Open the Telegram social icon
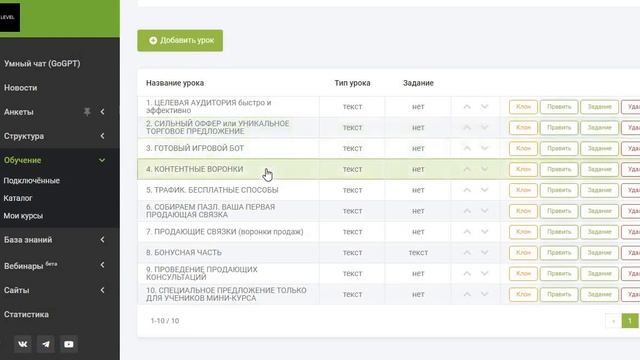The height and width of the screenshot is (360, 640). [46, 344]
